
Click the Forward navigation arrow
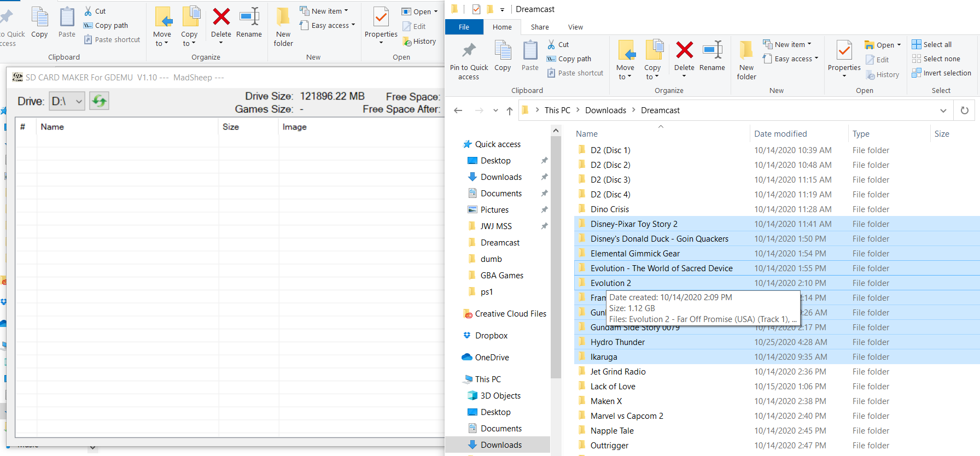pos(479,110)
